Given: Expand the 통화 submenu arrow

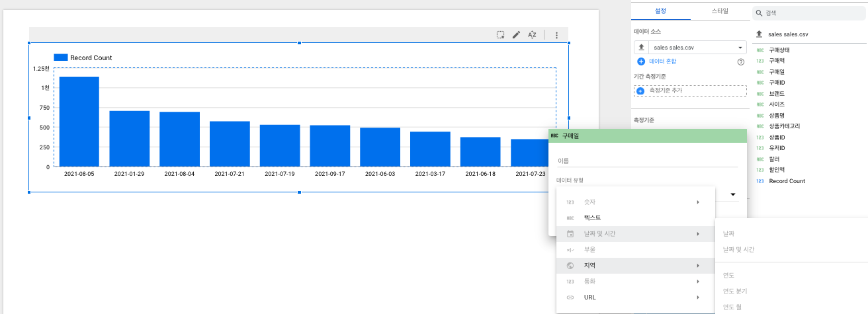Looking at the screenshot, I should [x=698, y=282].
